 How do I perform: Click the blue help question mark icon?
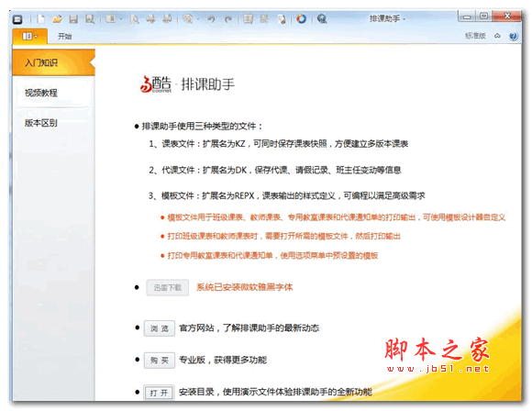[514, 36]
